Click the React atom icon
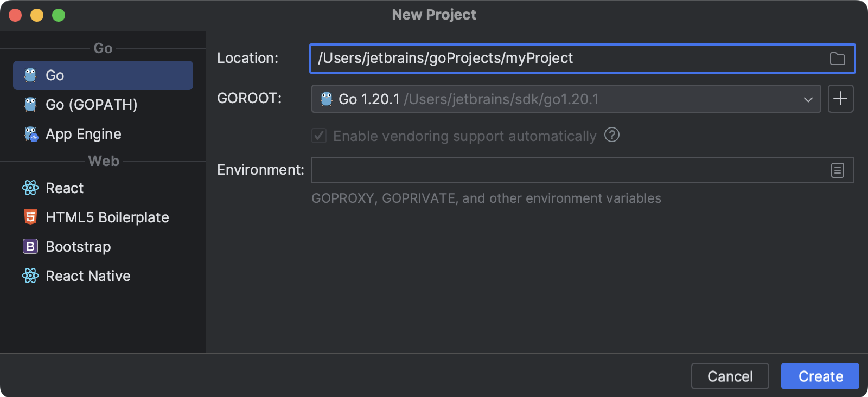This screenshot has width=868, height=397. point(31,188)
